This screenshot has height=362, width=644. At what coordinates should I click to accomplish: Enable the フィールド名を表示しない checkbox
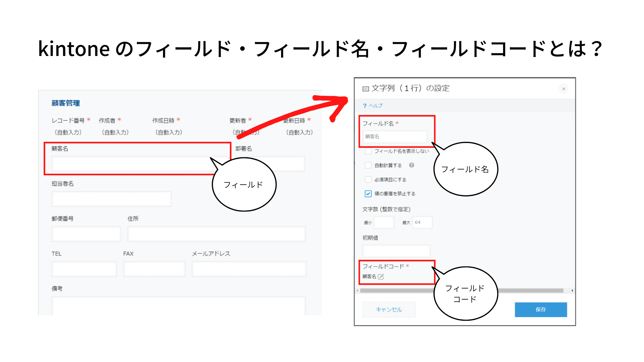pos(368,151)
